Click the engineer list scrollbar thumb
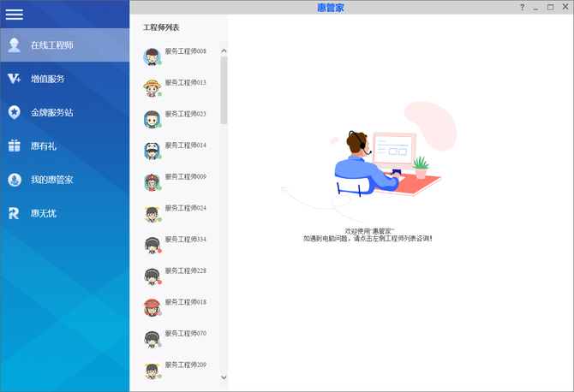Viewport: 574px width, 392px height. click(x=224, y=91)
